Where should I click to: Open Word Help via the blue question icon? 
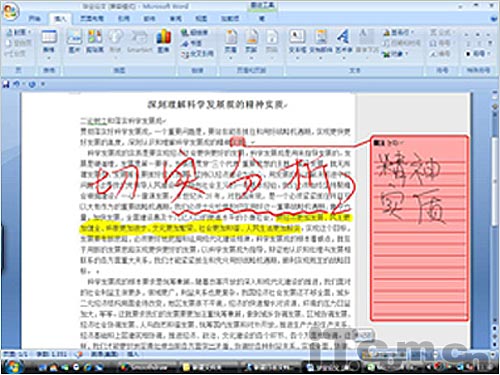tap(493, 19)
